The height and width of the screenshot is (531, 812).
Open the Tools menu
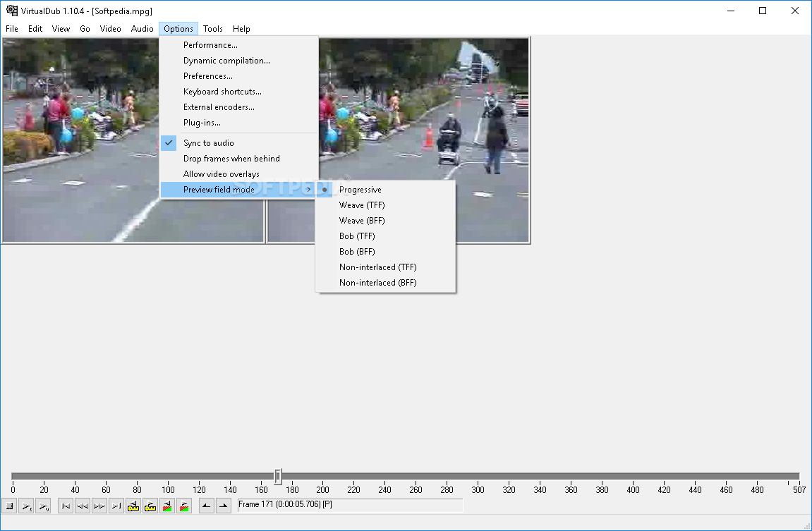(x=213, y=29)
